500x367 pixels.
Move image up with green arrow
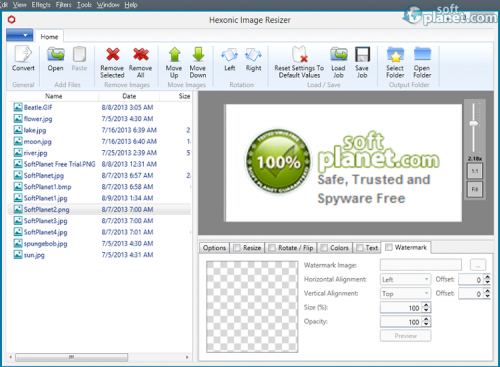(174, 54)
